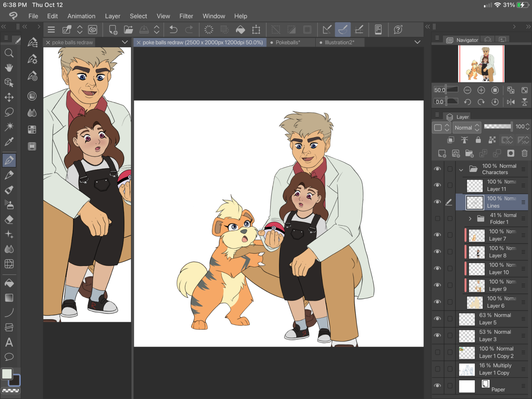This screenshot has height=399, width=532.
Task: Toggle lock box beside Layer 3
Action: click(450, 335)
